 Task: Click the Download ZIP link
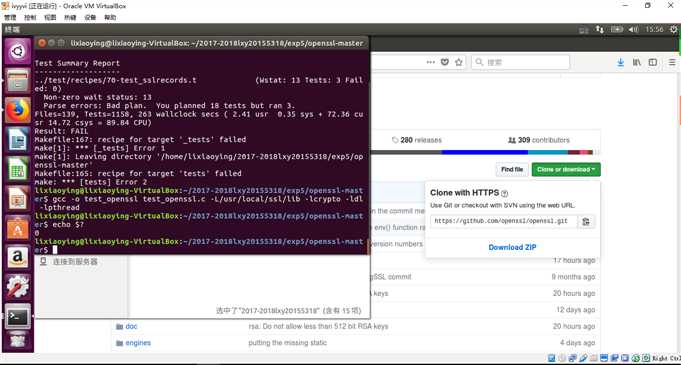[x=512, y=247]
